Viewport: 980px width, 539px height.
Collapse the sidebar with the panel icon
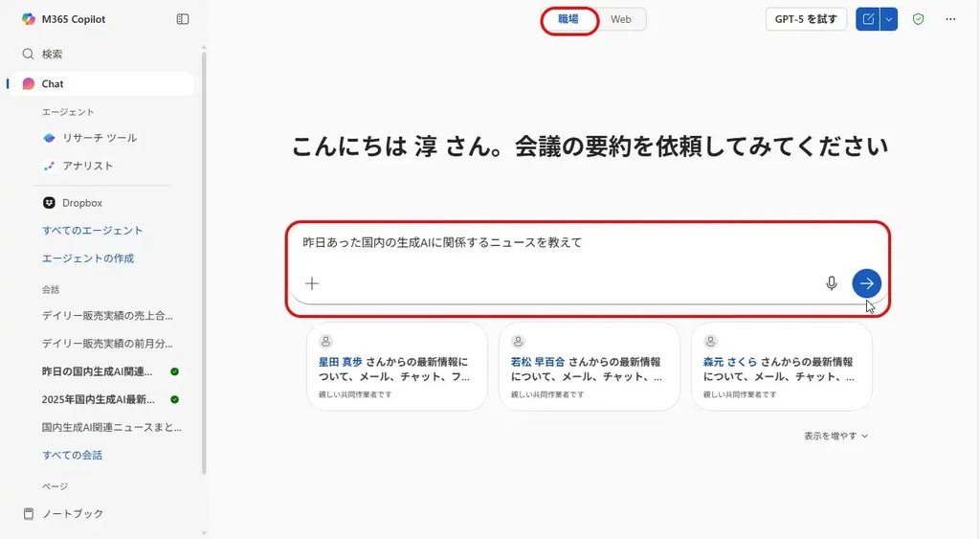183,19
